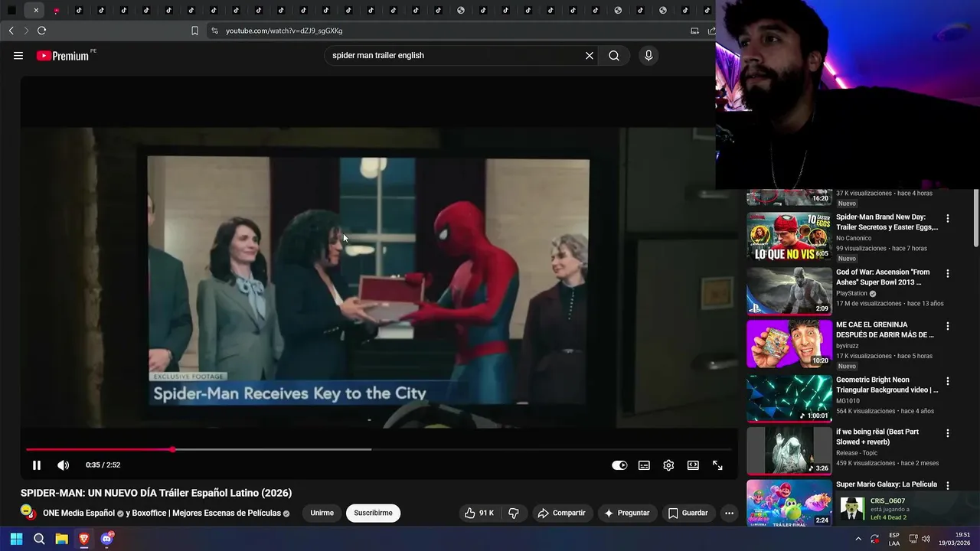The height and width of the screenshot is (551, 980).
Task: Dislike the video
Action: point(514,513)
